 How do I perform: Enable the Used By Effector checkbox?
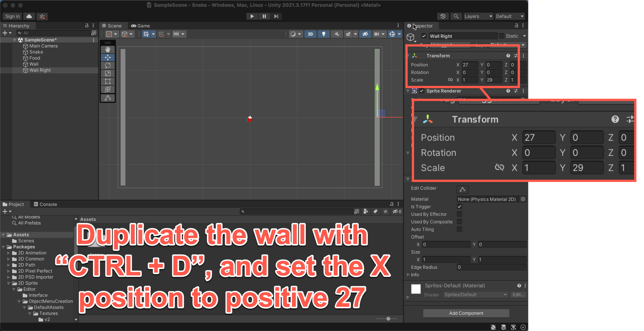tap(459, 214)
